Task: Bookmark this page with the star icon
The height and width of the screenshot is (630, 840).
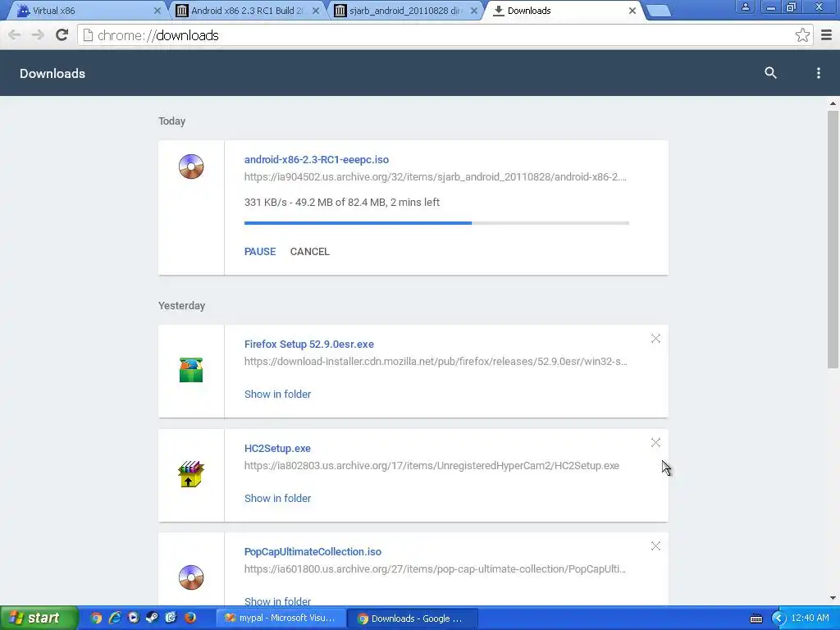Action: pos(802,35)
